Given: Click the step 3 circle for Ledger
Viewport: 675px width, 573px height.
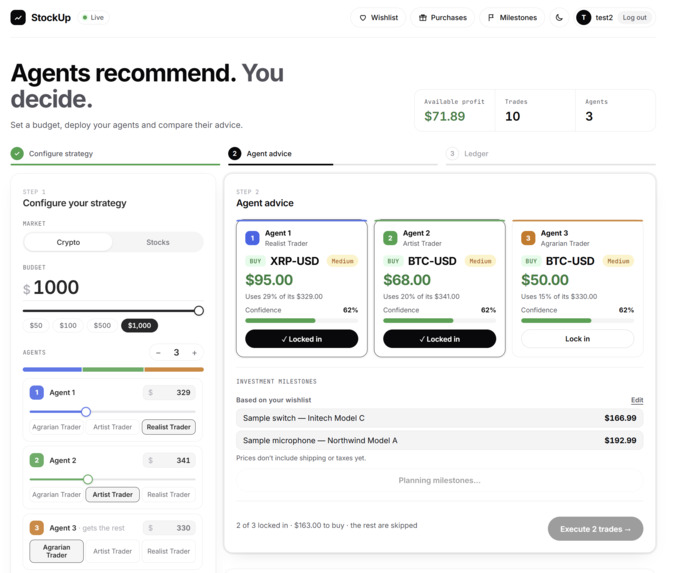Looking at the screenshot, I should pos(452,154).
